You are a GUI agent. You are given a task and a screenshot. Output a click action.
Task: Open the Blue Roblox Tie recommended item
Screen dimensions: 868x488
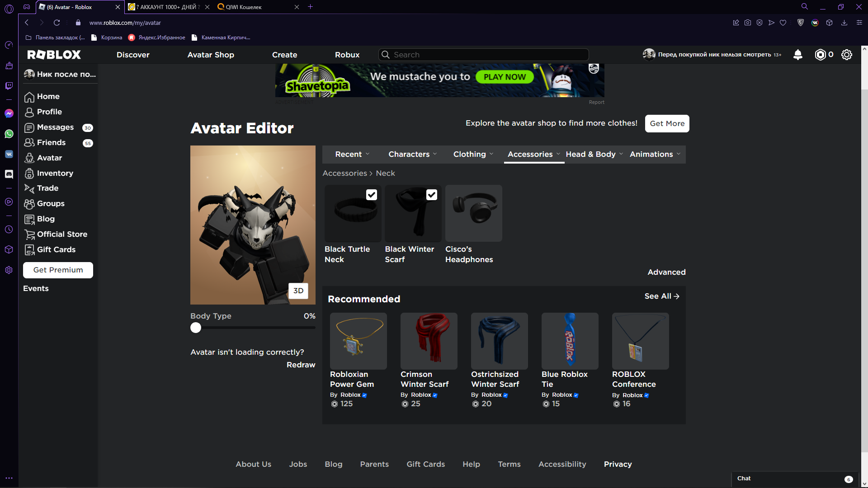[570, 341]
